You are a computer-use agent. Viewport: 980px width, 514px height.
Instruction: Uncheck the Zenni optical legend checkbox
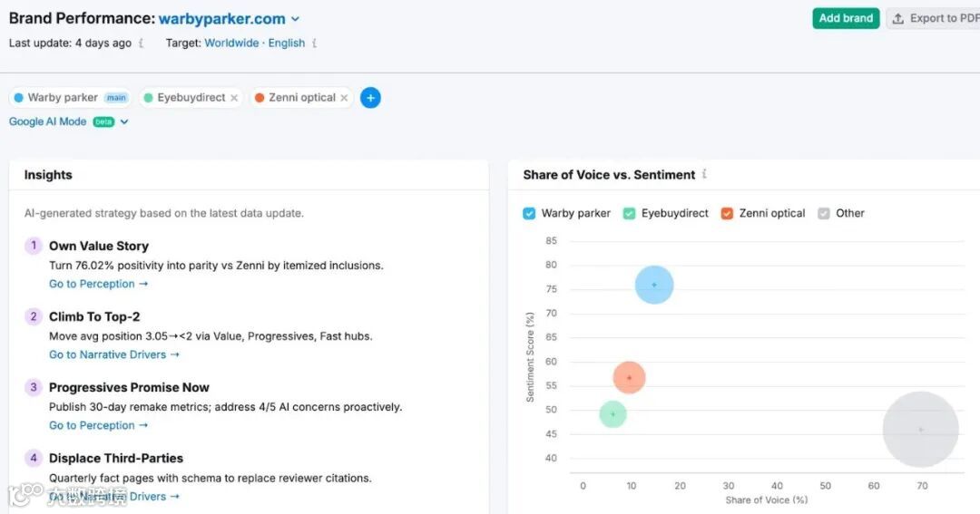[x=727, y=214]
